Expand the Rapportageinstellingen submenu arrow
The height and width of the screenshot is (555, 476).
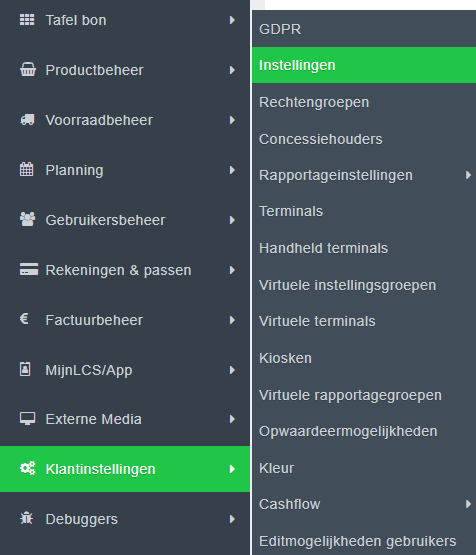tap(468, 175)
